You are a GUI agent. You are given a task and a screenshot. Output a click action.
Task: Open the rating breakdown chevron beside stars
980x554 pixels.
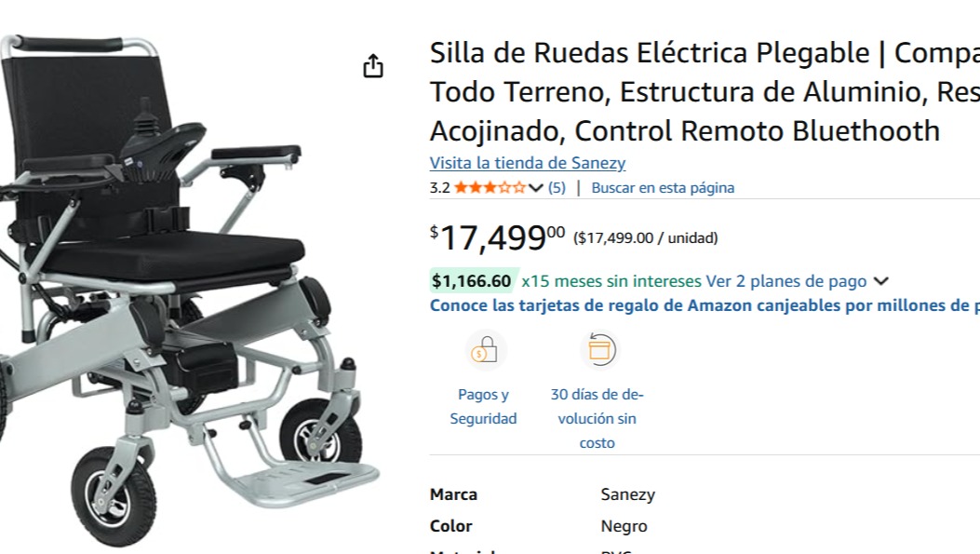(x=536, y=187)
